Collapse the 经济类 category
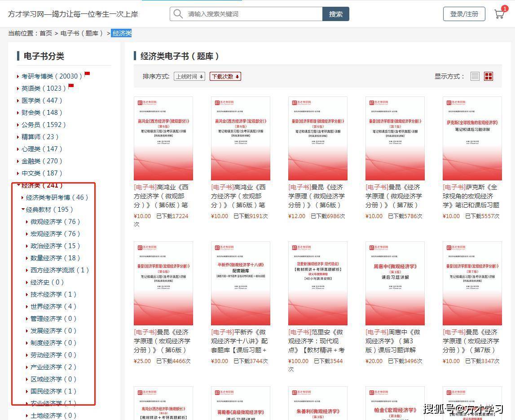This screenshot has height=420, width=515. click(18, 185)
